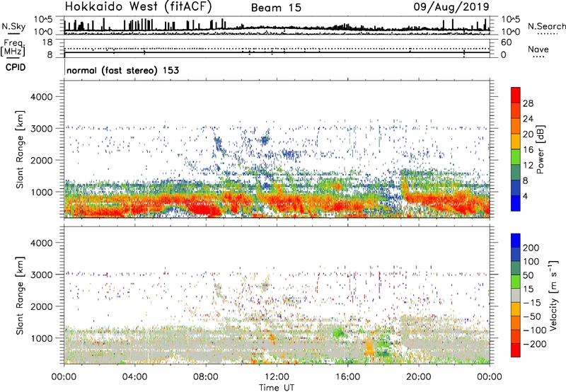
Task: Click the 'Beam 15' label
Action: point(276,8)
